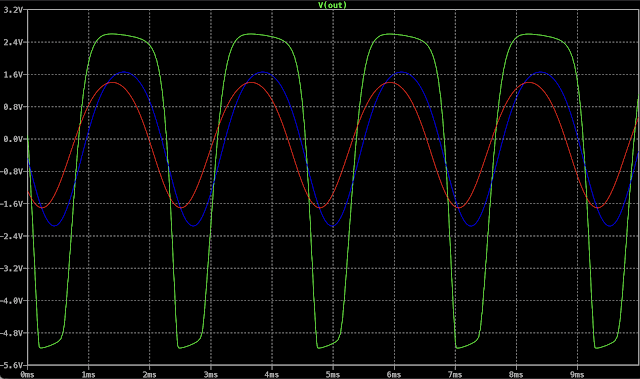
Task: Click the 3.2V vertical axis label
Action: pos(13,10)
